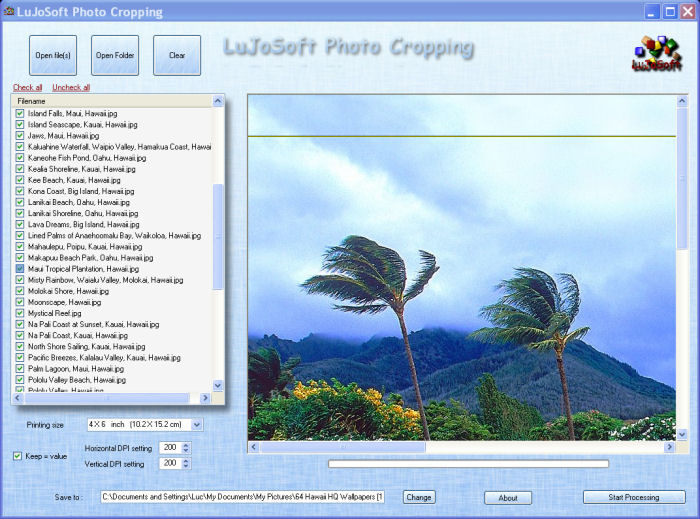The width and height of the screenshot is (700, 519).
Task: Disable the Keep = value checkbox
Action: (x=17, y=456)
